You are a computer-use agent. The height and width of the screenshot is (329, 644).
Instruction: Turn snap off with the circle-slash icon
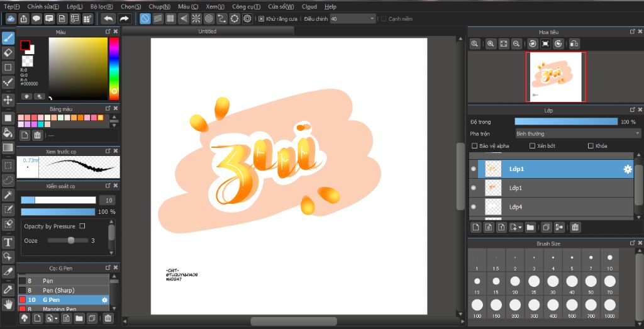[145, 18]
